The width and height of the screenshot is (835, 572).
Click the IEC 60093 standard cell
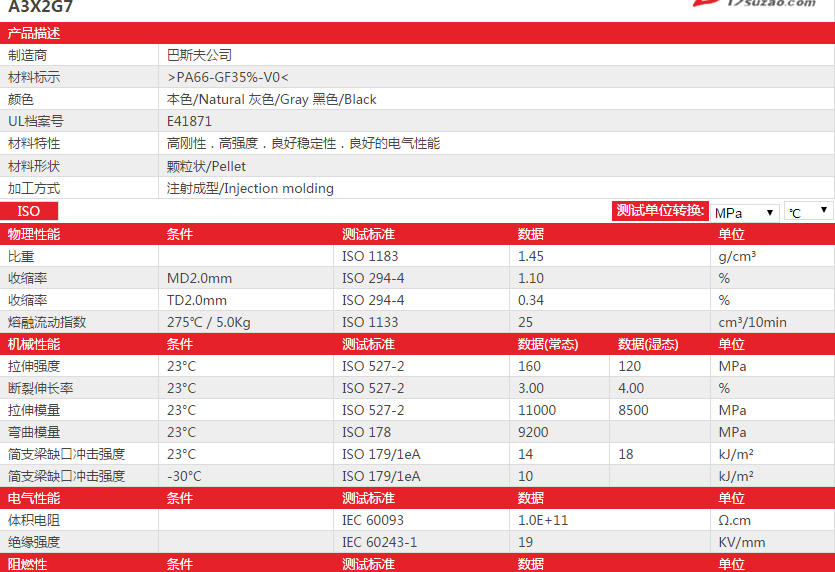[x=373, y=520]
